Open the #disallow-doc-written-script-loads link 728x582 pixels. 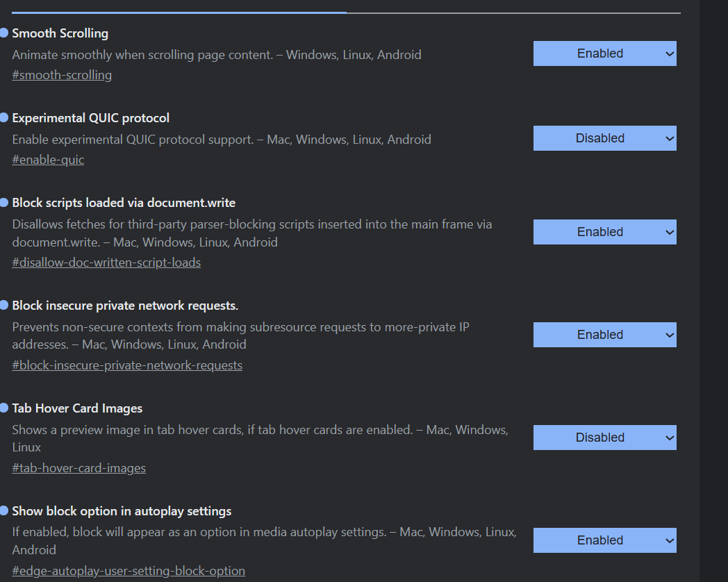coord(106,263)
